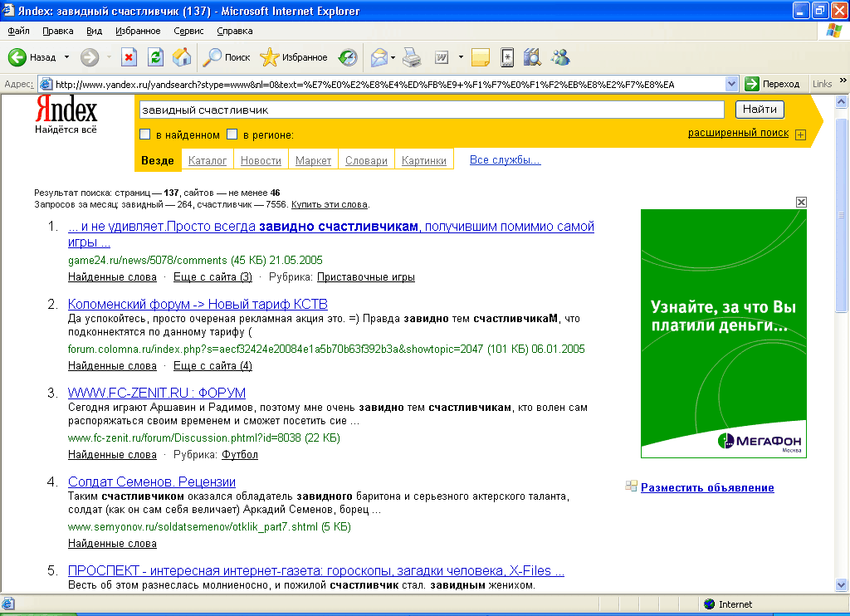Expand advanced search with the plus box
This screenshot has width=850, height=616.
(x=801, y=134)
